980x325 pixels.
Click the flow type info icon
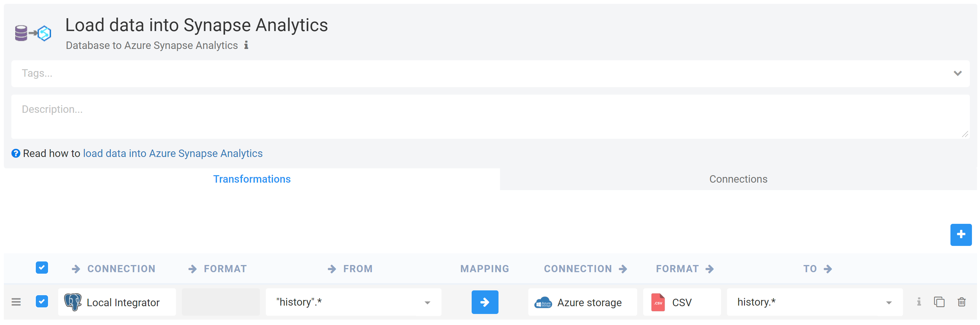[x=246, y=45]
